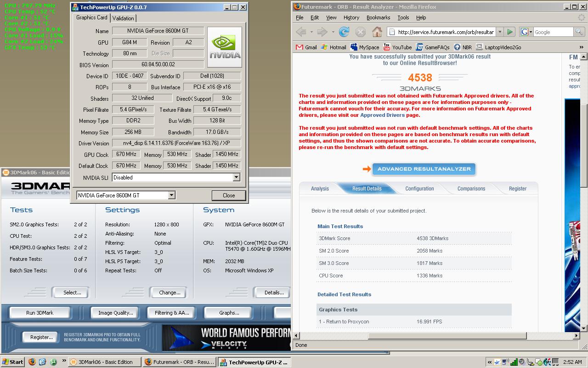This screenshot has width=588, height=368.
Task: Click Close button in GPU-Z
Action: [x=229, y=195]
